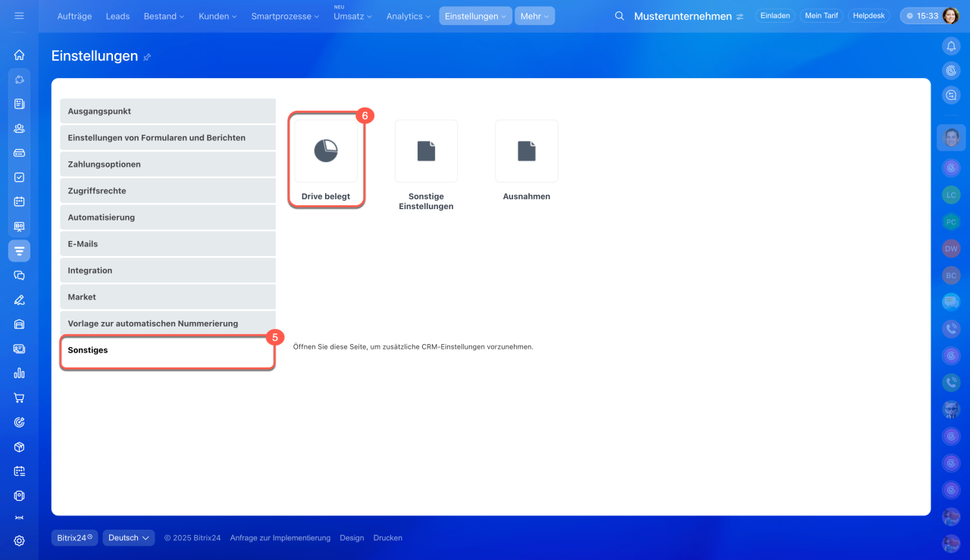Select Vorlage zur automatischen Nummerierung
This screenshot has height=560, width=970.
[x=167, y=324]
